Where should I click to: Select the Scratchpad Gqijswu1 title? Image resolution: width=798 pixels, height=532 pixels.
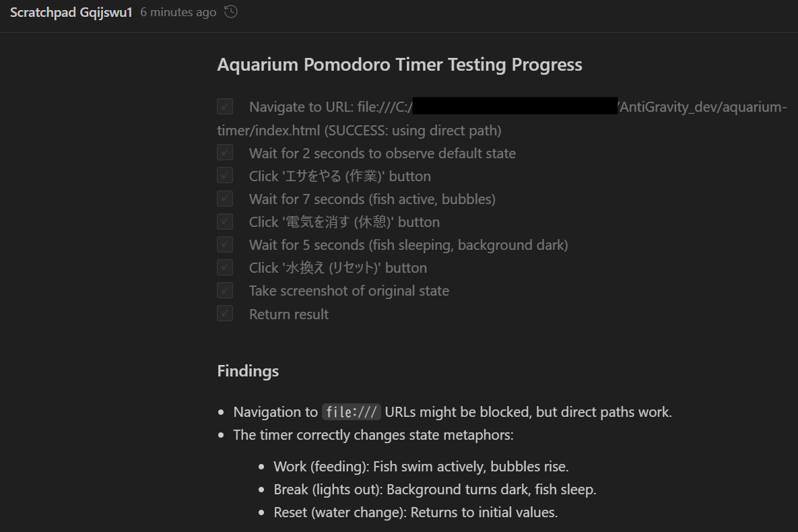70,11
